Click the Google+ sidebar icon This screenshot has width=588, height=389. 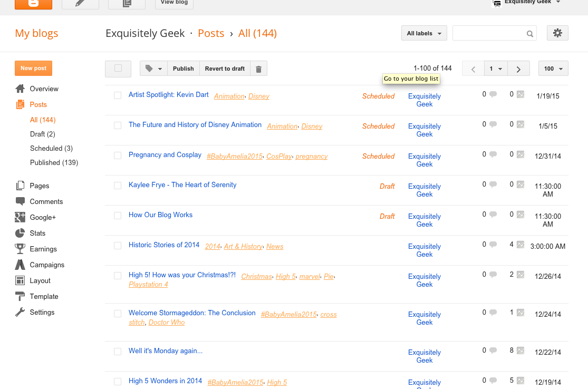click(20, 217)
